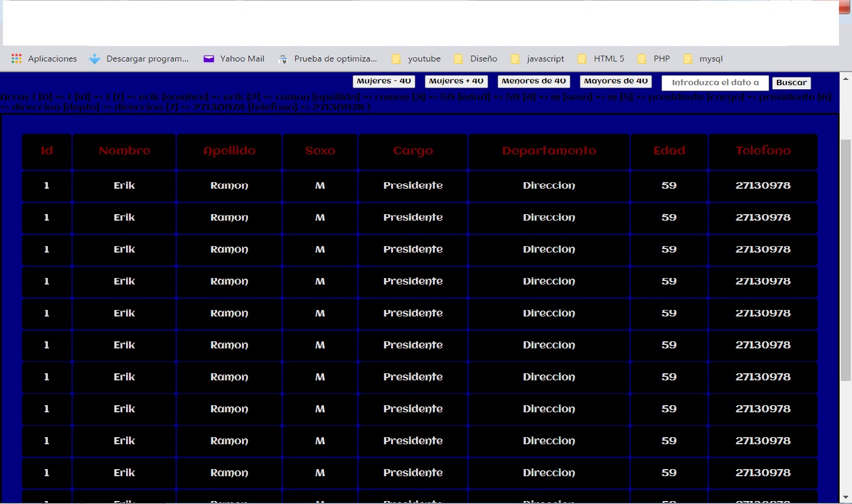The image size is (852, 504).
Task: Select Presidente in the third table row
Action: (413, 250)
